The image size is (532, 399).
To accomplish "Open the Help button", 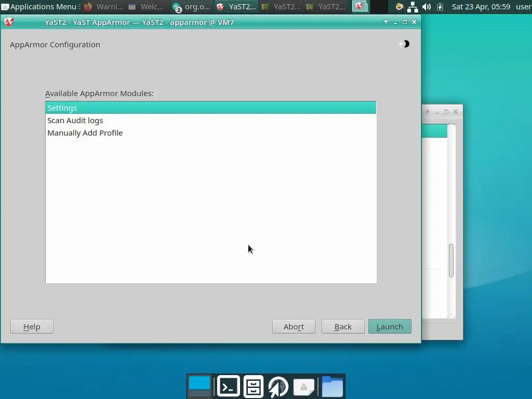I will coord(32,326).
